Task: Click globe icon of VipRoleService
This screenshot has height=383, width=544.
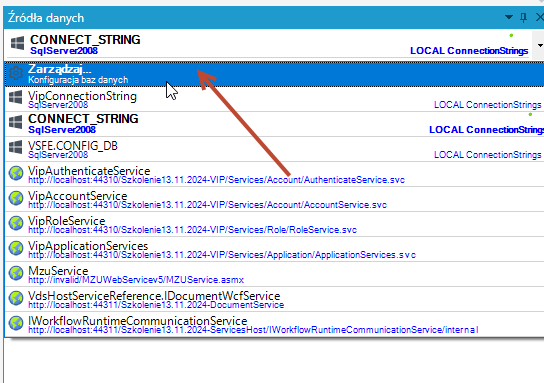Action: pyautogui.click(x=16, y=223)
